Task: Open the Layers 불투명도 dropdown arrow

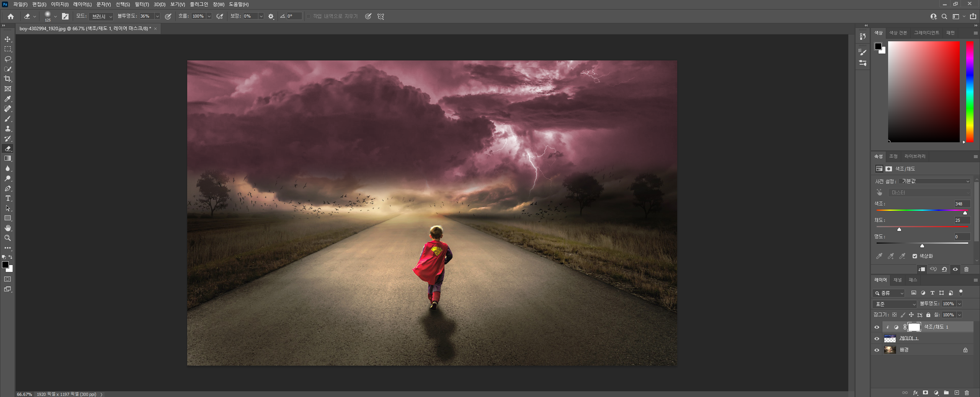Action: pyautogui.click(x=959, y=304)
